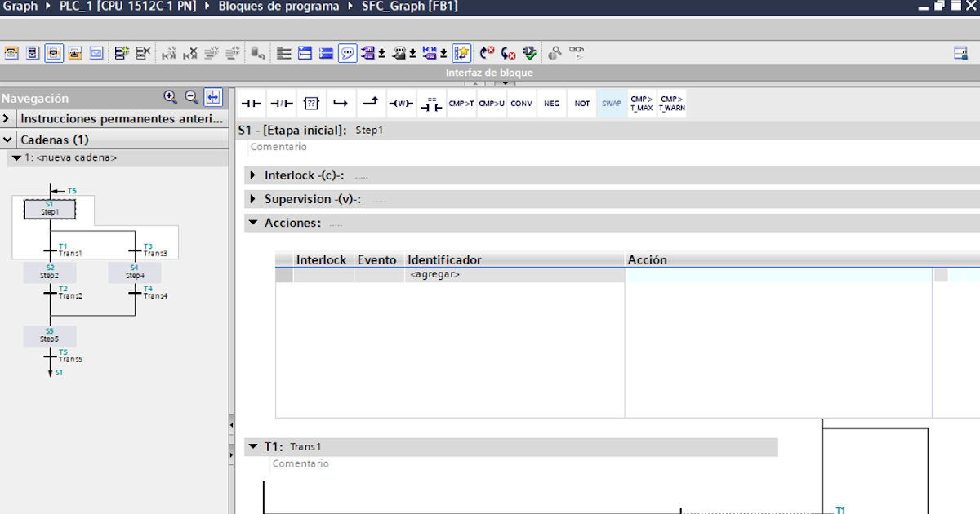Open the Interfaz de bloque panel
The image size is (980, 514).
(x=491, y=72)
